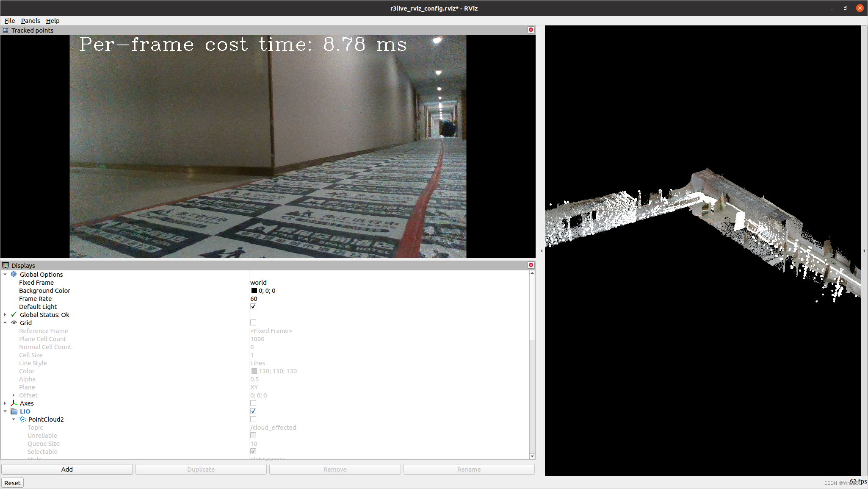This screenshot has width=868, height=489.
Task: Expand the Offset property under Grid
Action: pyautogui.click(x=14, y=395)
